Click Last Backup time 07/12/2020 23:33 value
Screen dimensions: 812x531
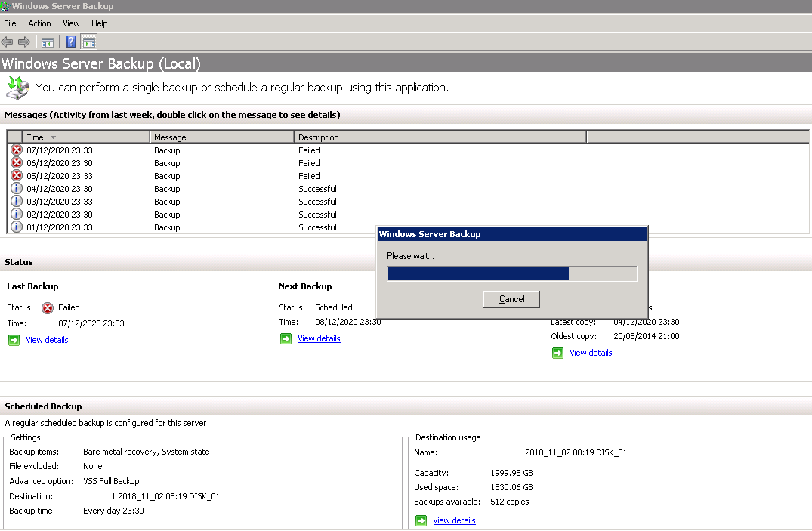[91, 324]
